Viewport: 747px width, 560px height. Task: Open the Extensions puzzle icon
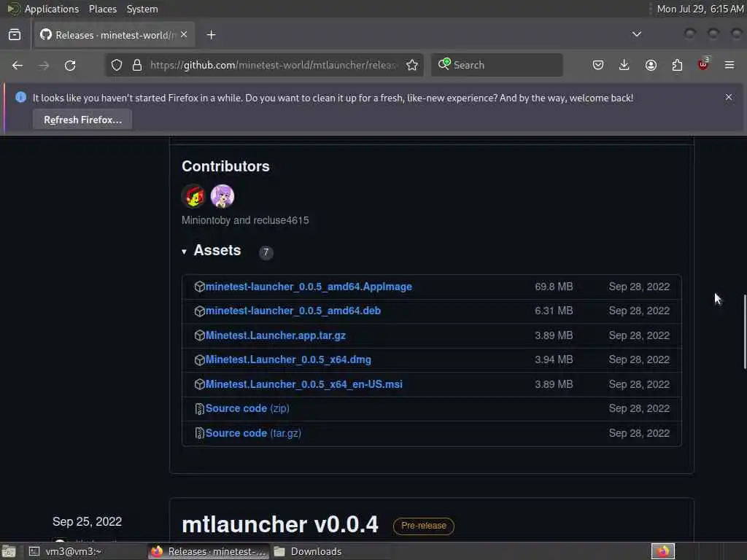click(x=677, y=65)
